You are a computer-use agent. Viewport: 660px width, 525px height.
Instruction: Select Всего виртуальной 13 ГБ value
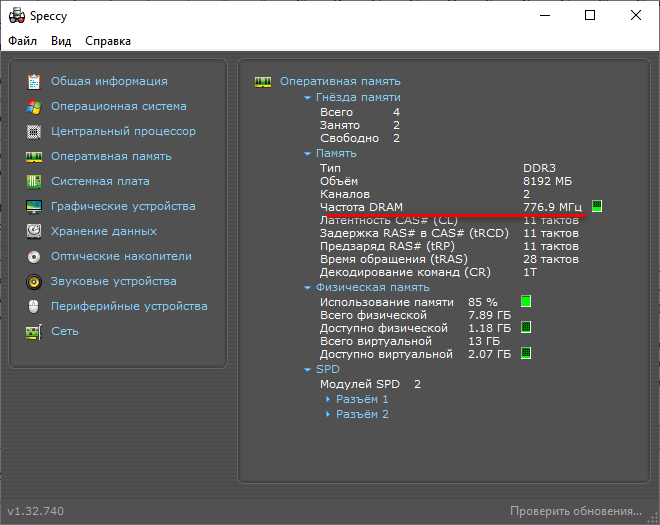(484, 341)
